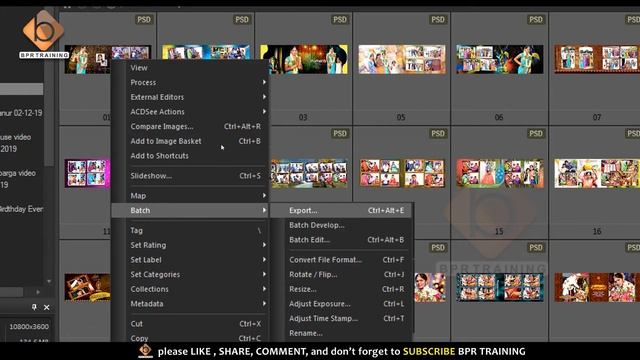Expand the Map submenu

pos(190,196)
